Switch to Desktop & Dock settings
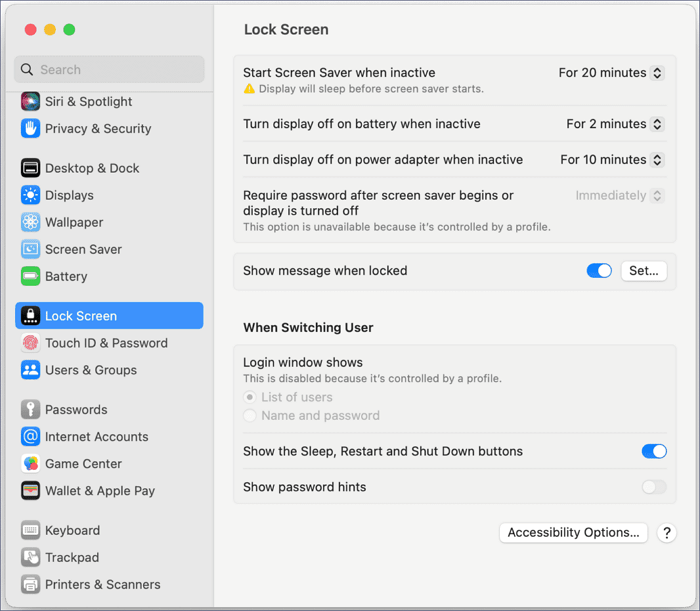The image size is (700, 611). click(x=92, y=169)
